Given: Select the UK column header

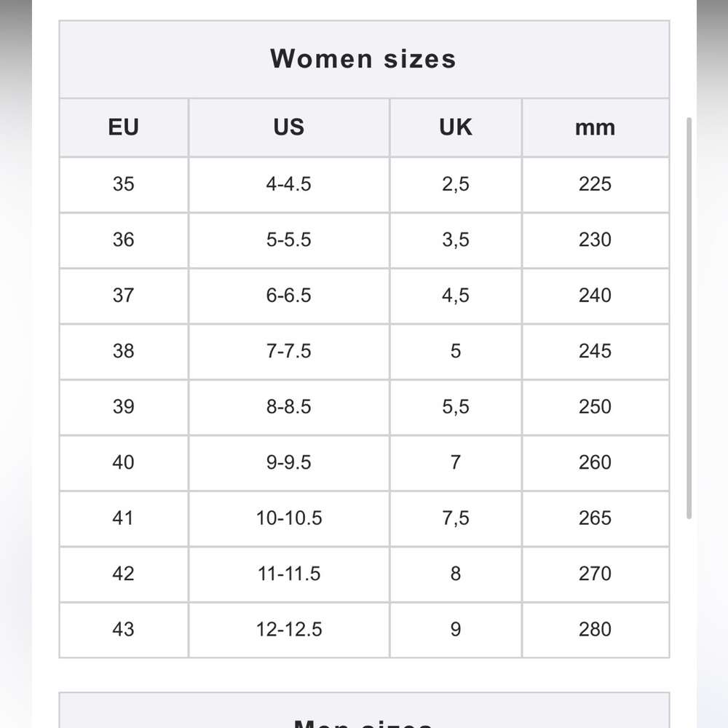Looking at the screenshot, I should (456, 127).
